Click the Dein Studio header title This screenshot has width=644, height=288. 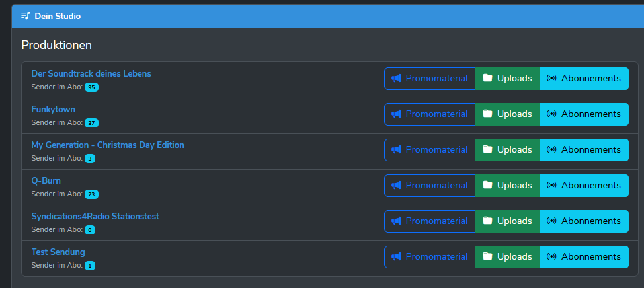(x=58, y=16)
